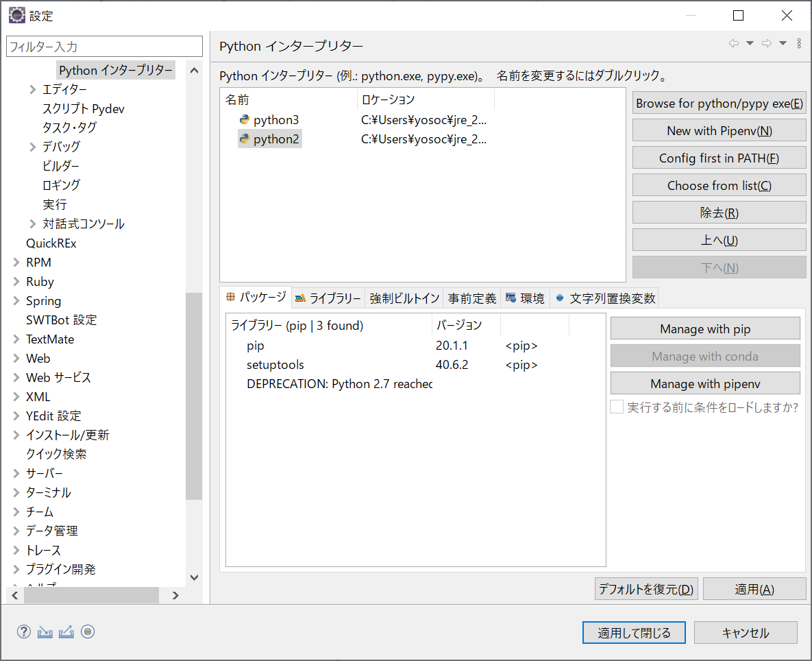Expand the RPM tree node
Screen dimensions: 812x661
16,262
